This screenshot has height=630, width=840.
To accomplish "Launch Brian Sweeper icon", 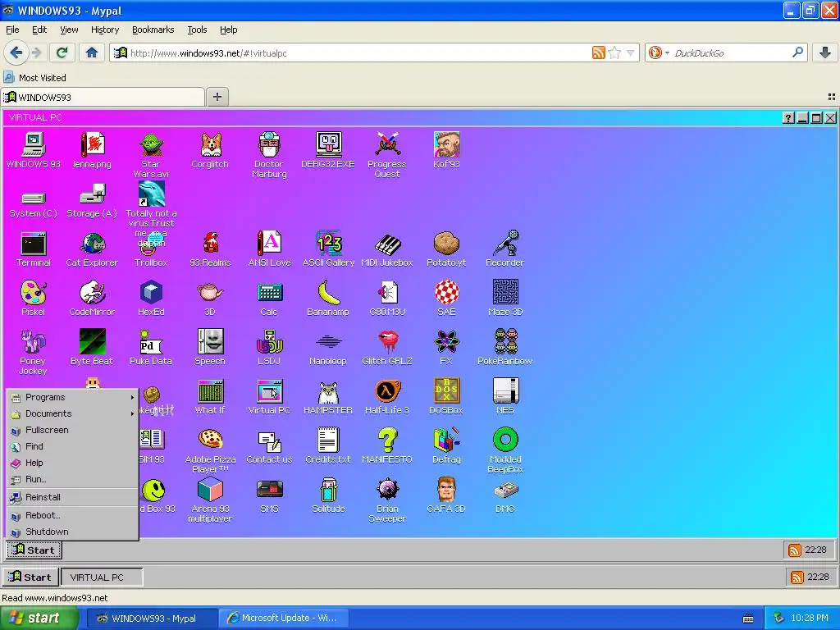I will click(387, 500).
